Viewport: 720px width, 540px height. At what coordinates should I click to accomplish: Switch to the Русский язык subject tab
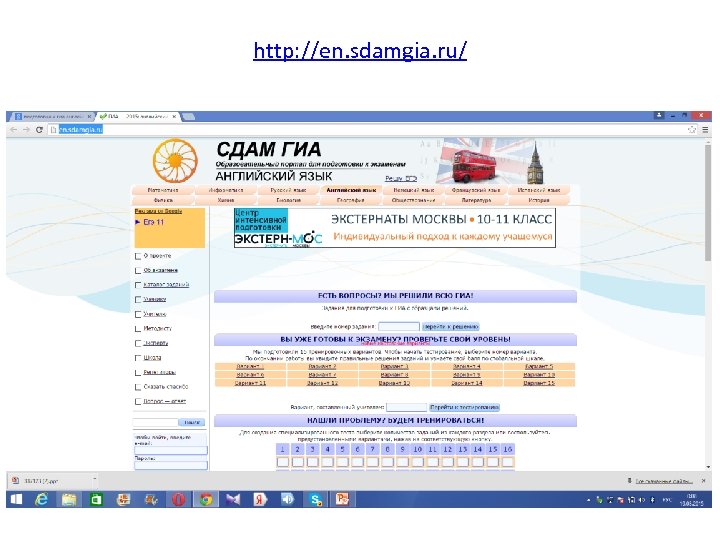(288, 190)
